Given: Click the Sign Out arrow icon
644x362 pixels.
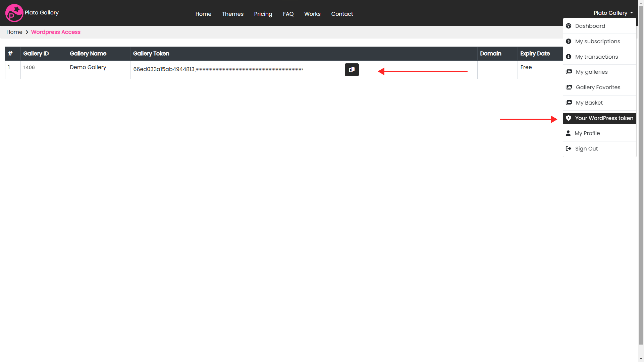Looking at the screenshot, I should click(x=569, y=148).
